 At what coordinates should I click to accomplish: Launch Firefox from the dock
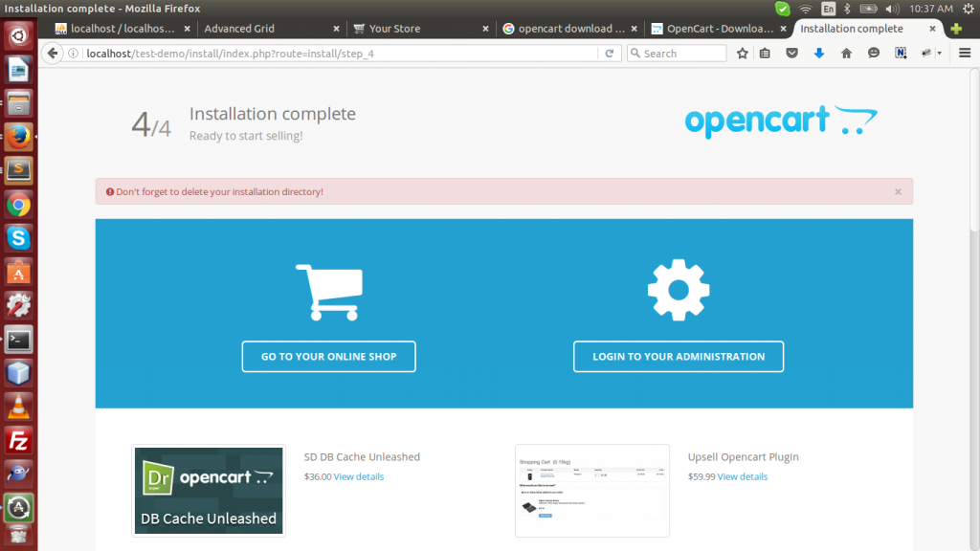pos(18,137)
